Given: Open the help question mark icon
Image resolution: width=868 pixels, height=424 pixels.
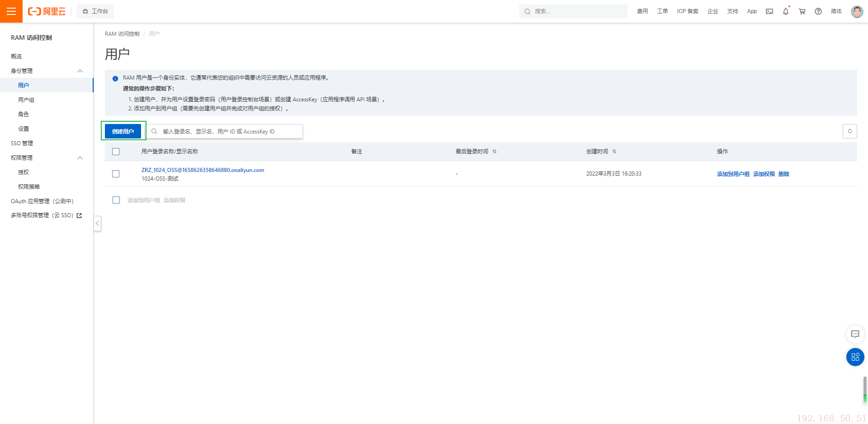Looking at the screenshot, I should (x=818, y=11).
